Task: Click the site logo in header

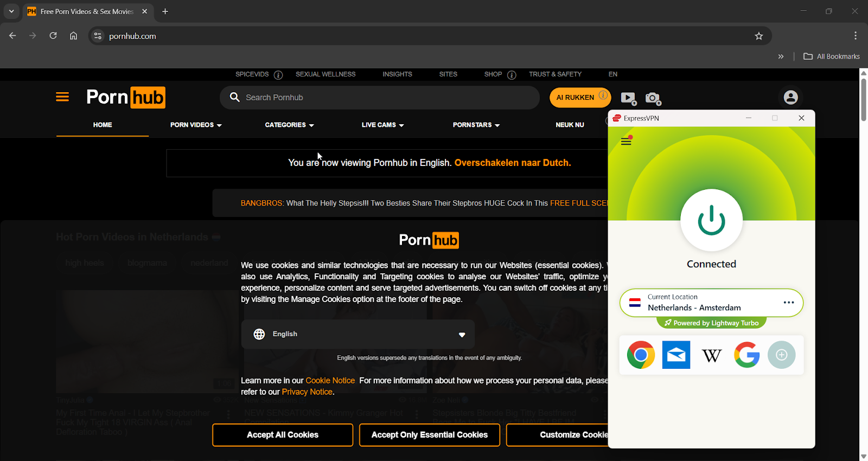Action: [126, 98]
